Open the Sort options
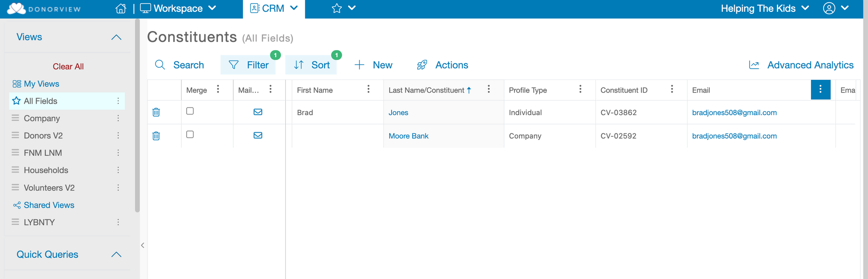 311,65
